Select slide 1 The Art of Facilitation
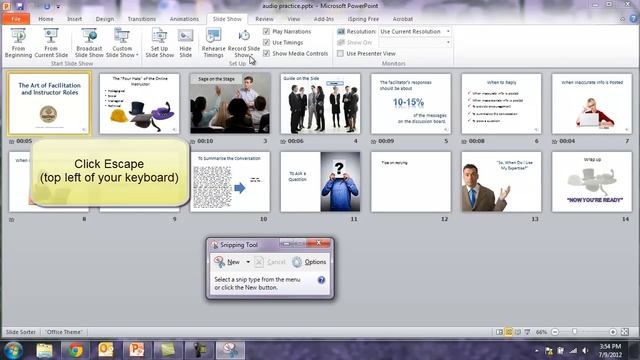Viewport: 640px width, 360px height. coord(49,104)
